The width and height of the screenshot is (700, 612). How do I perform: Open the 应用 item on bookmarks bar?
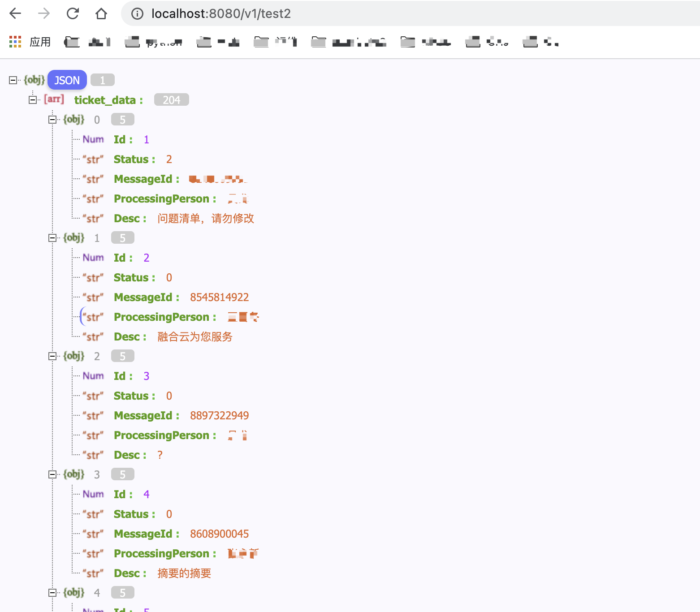pos(40,41)
